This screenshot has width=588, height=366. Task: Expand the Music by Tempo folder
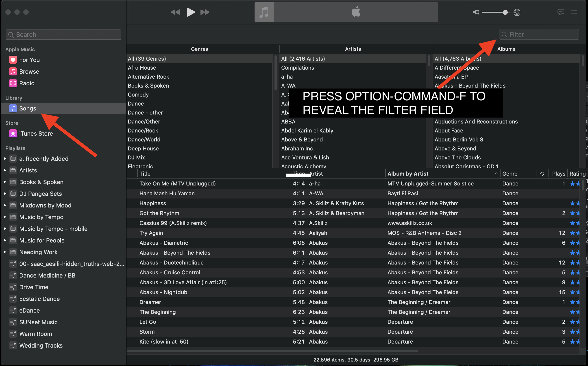[5, 217]
